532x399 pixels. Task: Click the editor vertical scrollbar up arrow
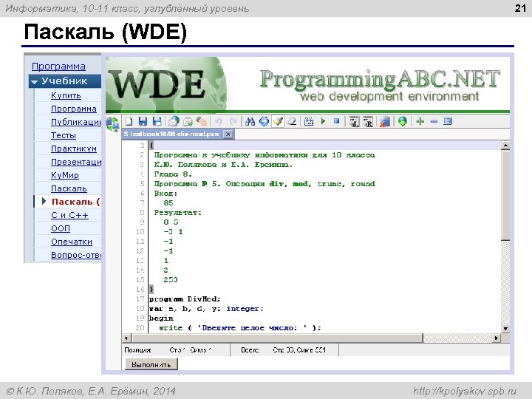[505, 146]
